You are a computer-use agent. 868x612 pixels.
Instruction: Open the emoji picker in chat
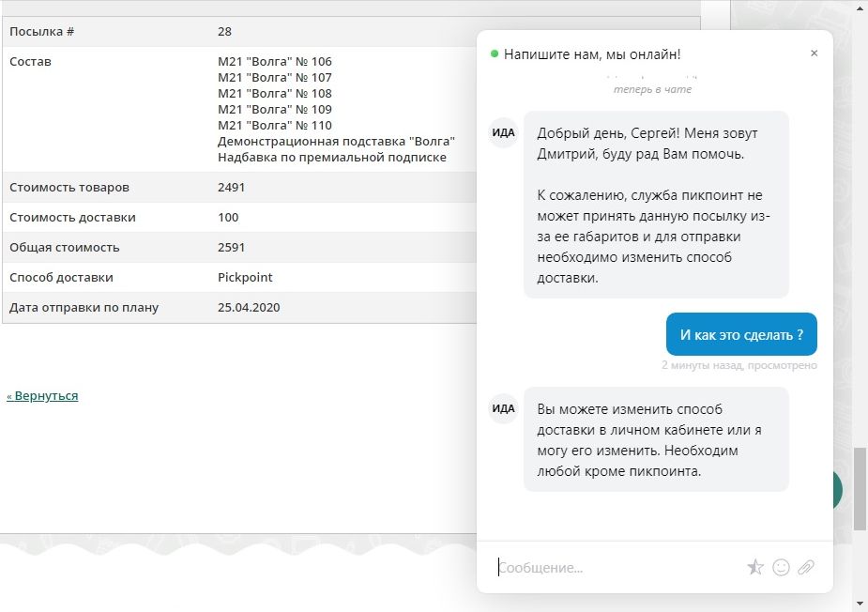pyautogui.click(x=781, y=567)
